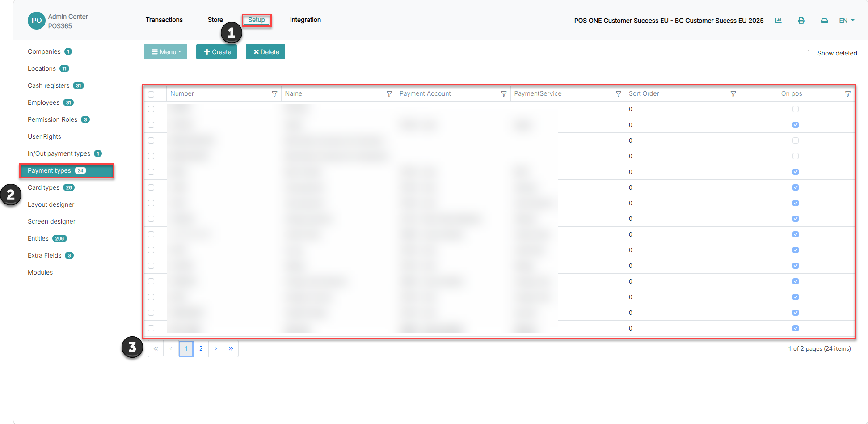Open the Setup menu
The width and height of the screenshot is (868, 424).
tap(257, 20)
